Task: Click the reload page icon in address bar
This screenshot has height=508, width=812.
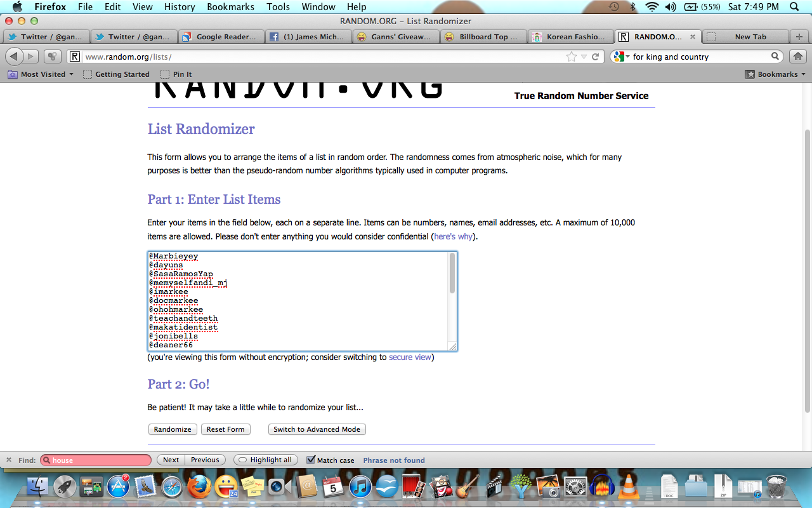Action: tap(595, 57)
